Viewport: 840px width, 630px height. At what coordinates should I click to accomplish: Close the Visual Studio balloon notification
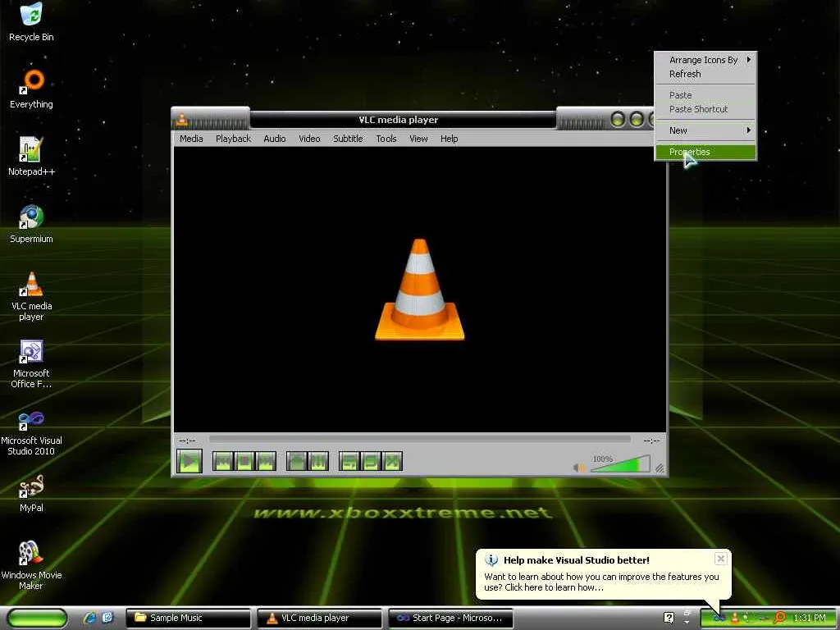pyautogui.click(x=720, y=559)
